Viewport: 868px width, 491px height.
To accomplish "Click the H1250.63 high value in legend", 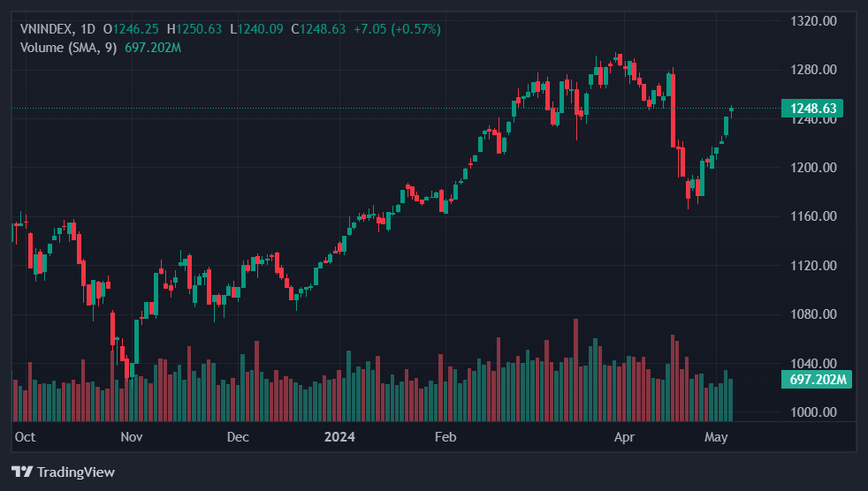I will coord(194,29).
